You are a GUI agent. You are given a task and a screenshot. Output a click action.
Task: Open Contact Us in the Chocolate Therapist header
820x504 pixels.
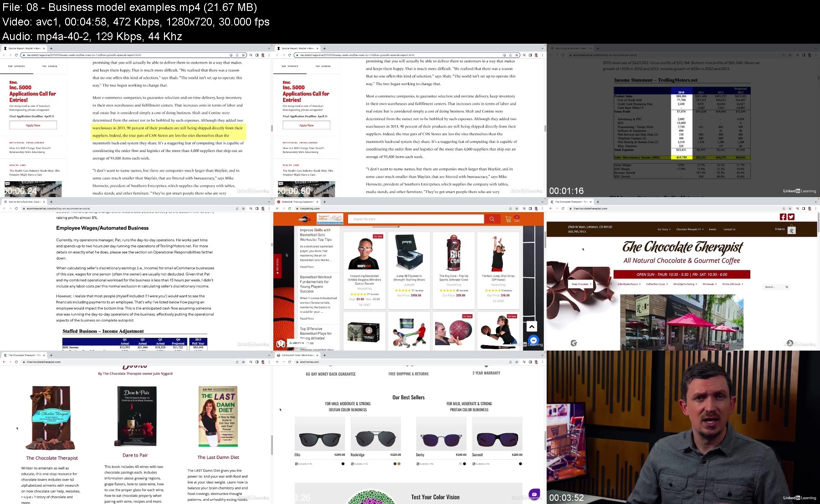(x=729, y=229)
